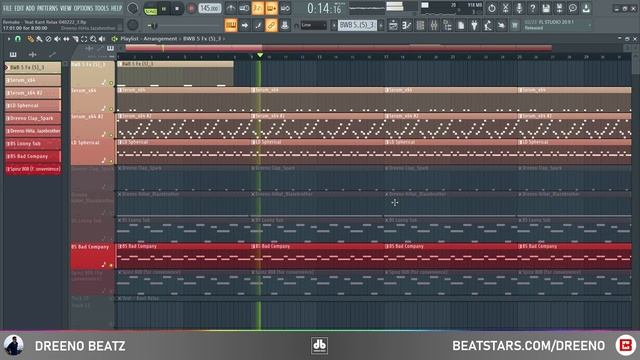Open the Piano roll view icon
Screen dimensions: 640x360
coord(407,25)
